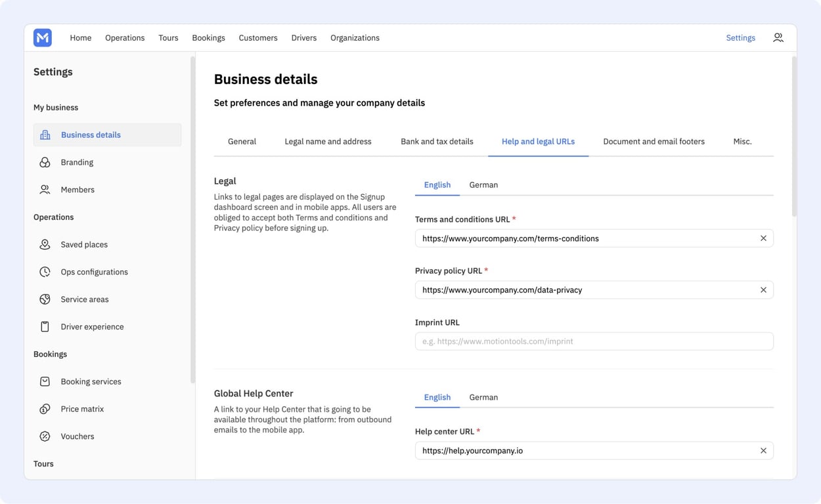Screen dimensions: 821x504
Task: Go to Home in top navigation
Action: point(81,37)
